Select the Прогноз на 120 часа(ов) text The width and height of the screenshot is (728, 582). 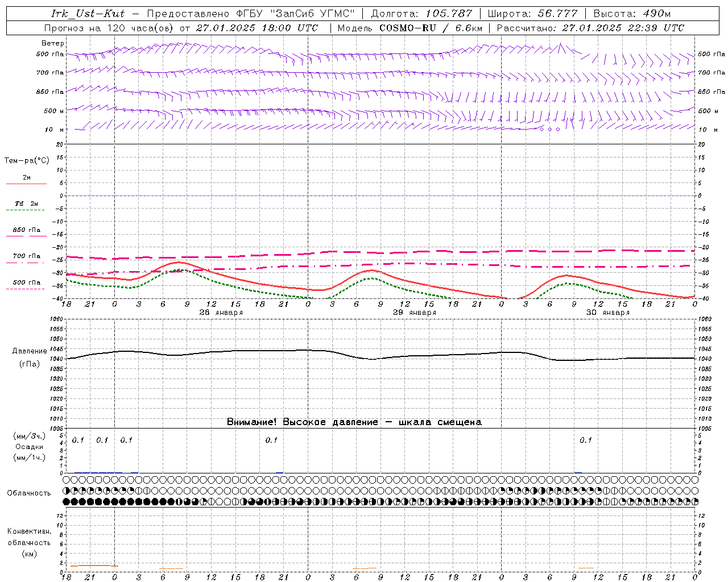coord(110,28)
